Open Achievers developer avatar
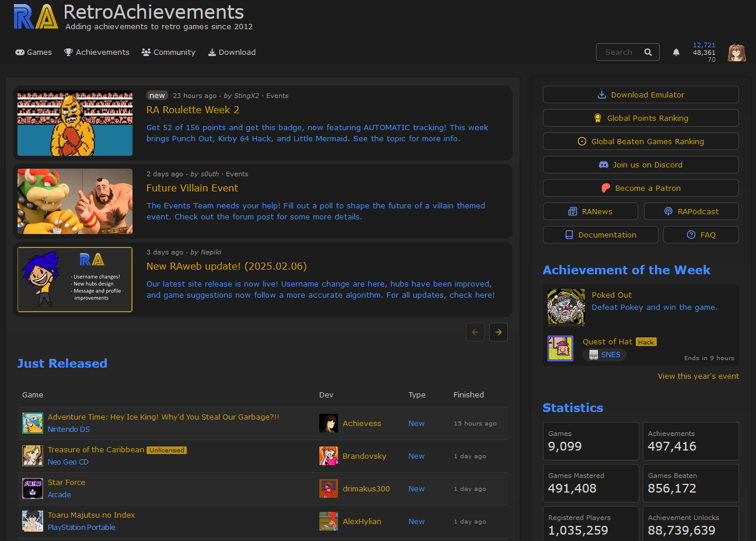 coord(328,423)
